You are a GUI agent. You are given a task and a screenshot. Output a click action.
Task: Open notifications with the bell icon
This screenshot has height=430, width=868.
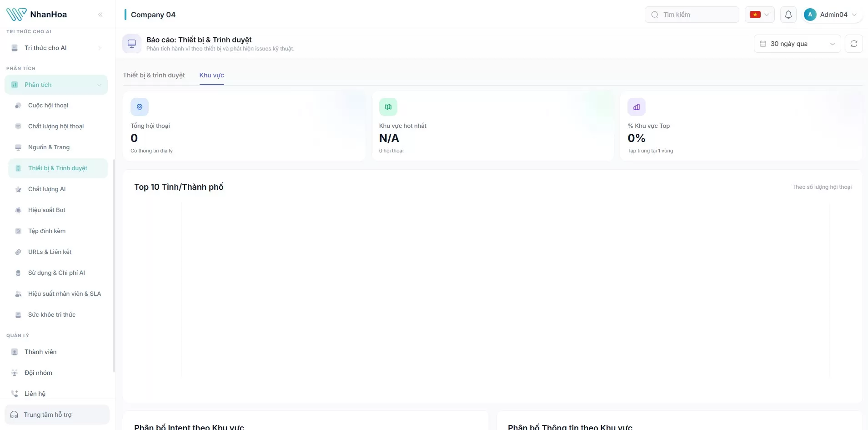coord(788,15)
